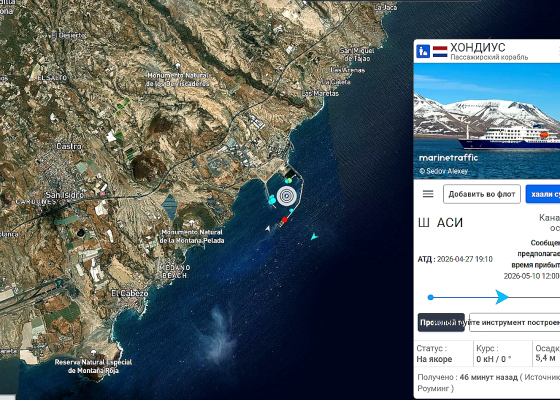The image size is (560, 400).
Task: Click the dark Пробный button
Action: 441,322
